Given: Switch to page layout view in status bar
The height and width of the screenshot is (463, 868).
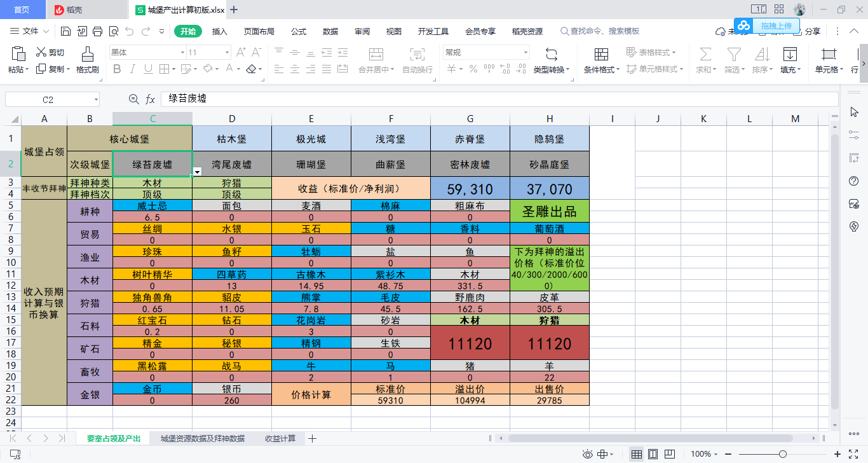Looking at the screenshot, I should tap(653, 454).
